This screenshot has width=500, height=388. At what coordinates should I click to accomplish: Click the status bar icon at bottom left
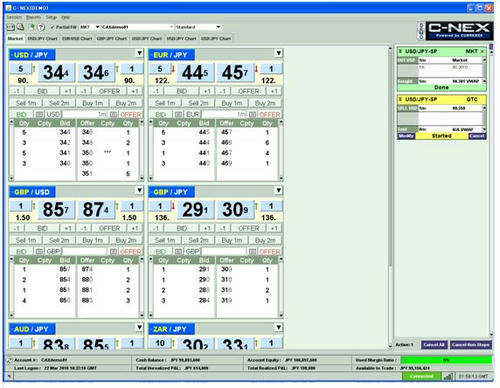tap(9, 376)
